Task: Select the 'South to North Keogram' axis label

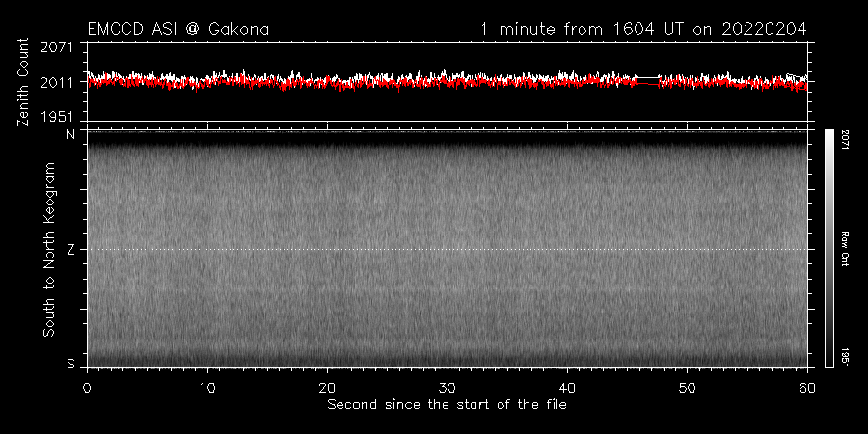Action: pyautogui.click(x=49, y=249)
